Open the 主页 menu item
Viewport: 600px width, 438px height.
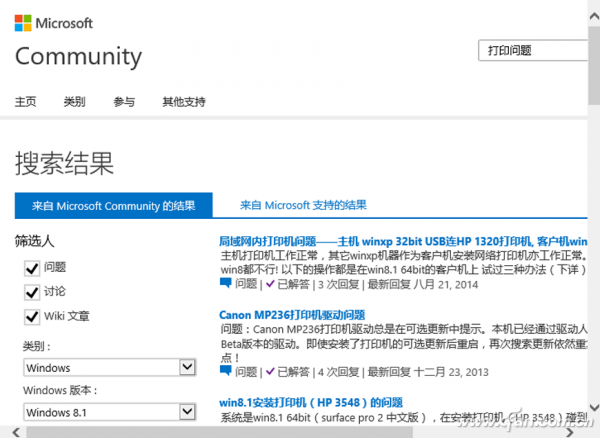[26, 102]
